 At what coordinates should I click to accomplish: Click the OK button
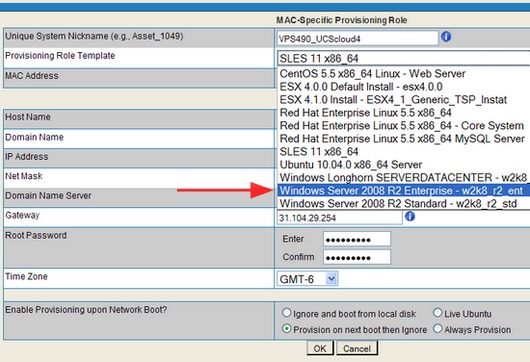click(320, 348)
